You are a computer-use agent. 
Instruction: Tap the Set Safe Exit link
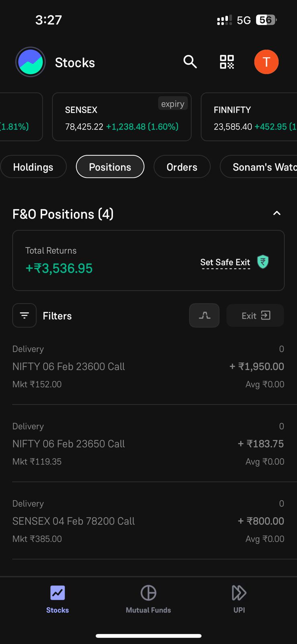point(225,262)
